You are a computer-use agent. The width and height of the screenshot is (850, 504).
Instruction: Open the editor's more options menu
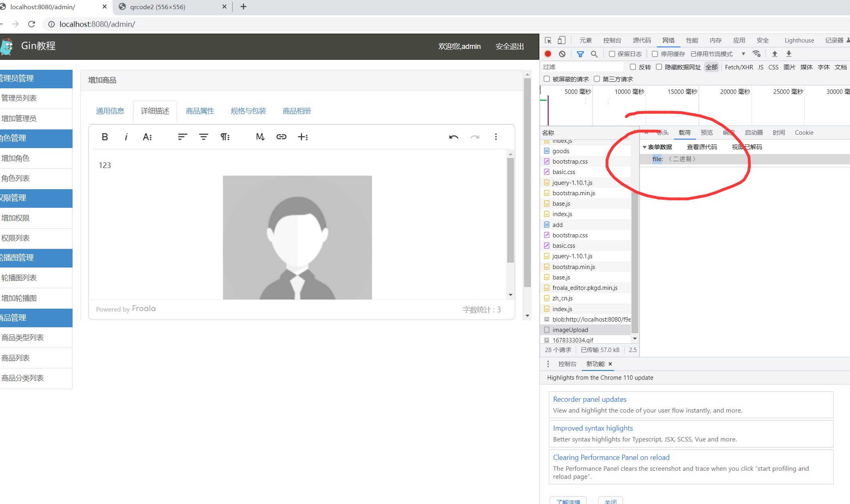click(496, 137)
